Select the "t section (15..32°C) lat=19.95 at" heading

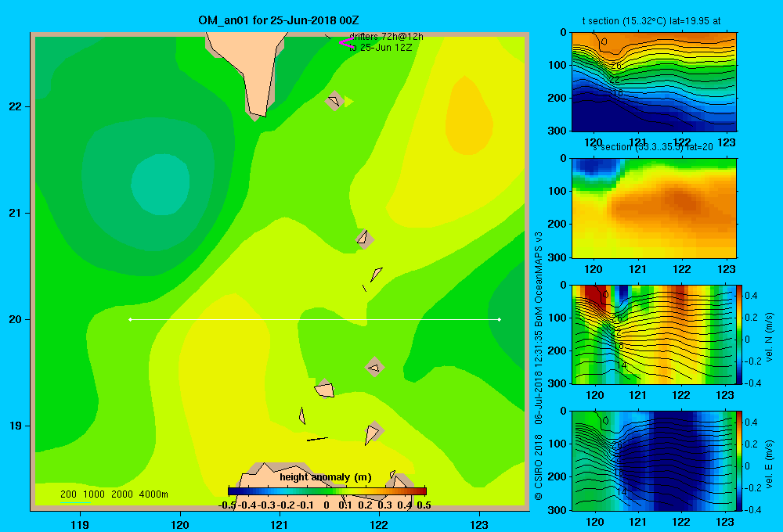651,21
